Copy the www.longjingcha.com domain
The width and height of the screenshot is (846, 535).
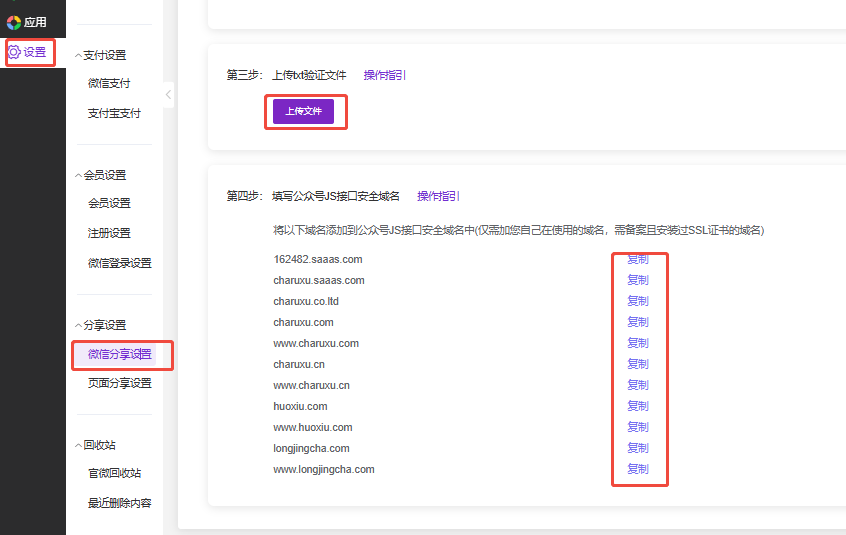click(637, 469)
